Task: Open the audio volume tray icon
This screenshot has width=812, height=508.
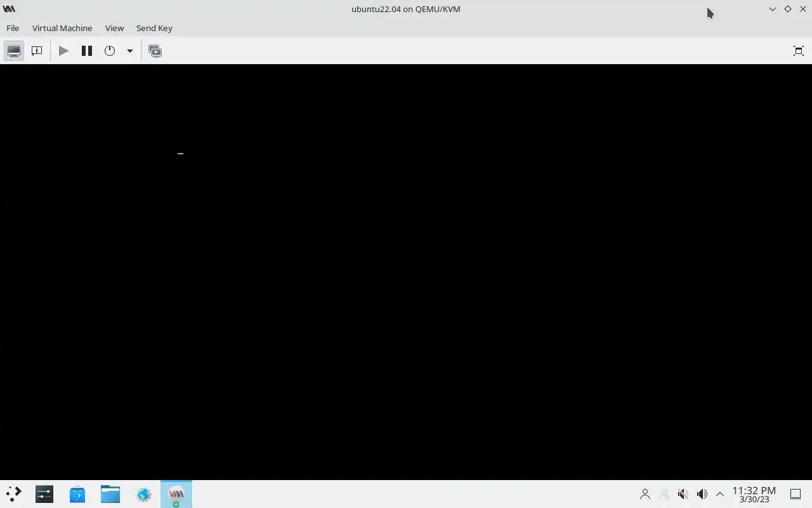Action: [x=702, y=494]
